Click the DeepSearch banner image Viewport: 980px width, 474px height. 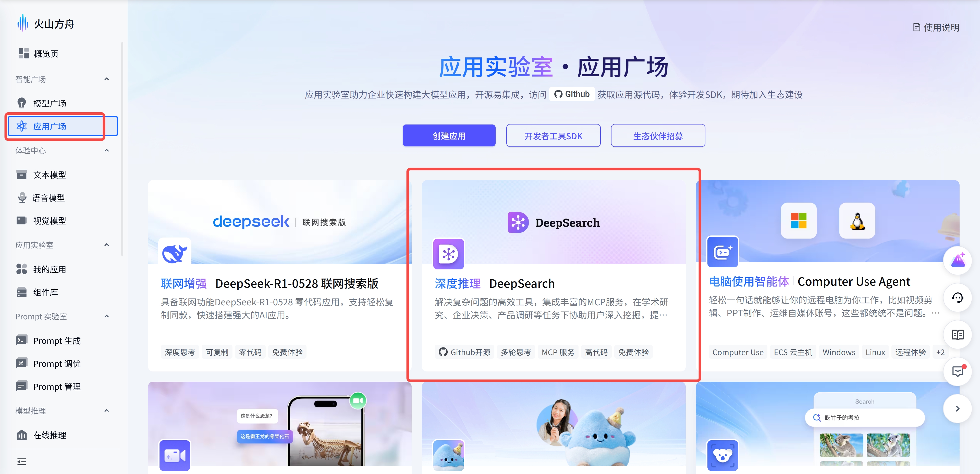tap(554, 222)
